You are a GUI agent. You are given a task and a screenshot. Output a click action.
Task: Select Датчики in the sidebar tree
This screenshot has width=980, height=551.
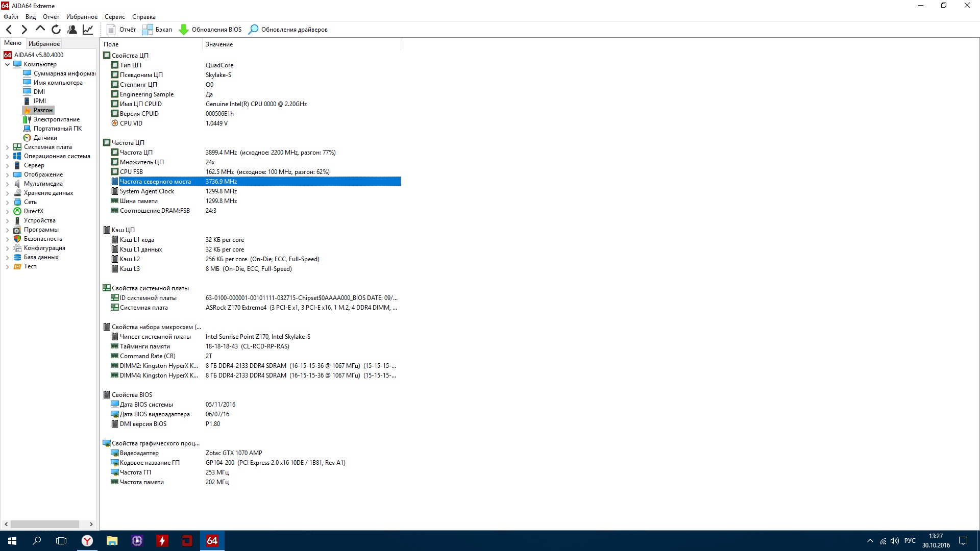click(45, 138)
